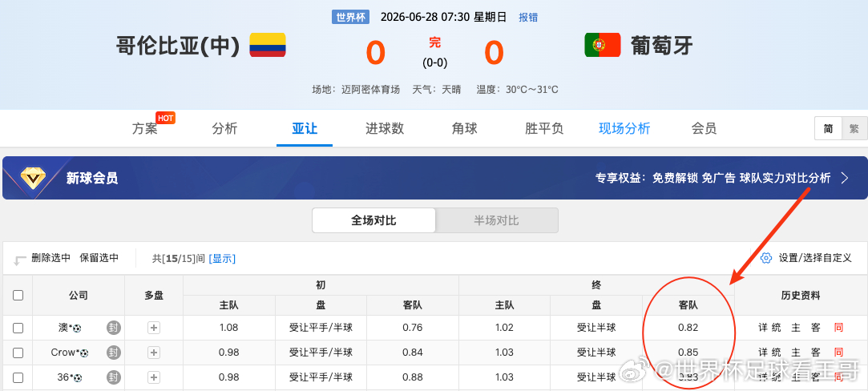Open the 分析 tab

click(224, 129)
